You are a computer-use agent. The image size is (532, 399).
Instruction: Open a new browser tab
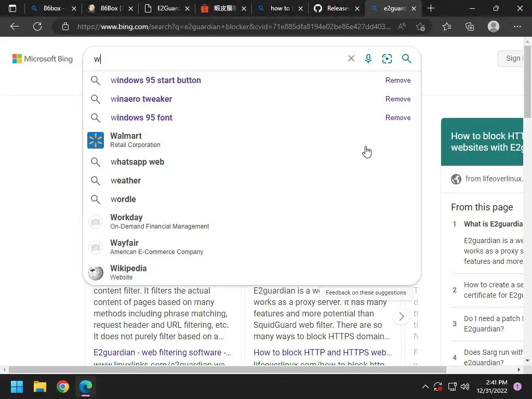click(431, 8)
